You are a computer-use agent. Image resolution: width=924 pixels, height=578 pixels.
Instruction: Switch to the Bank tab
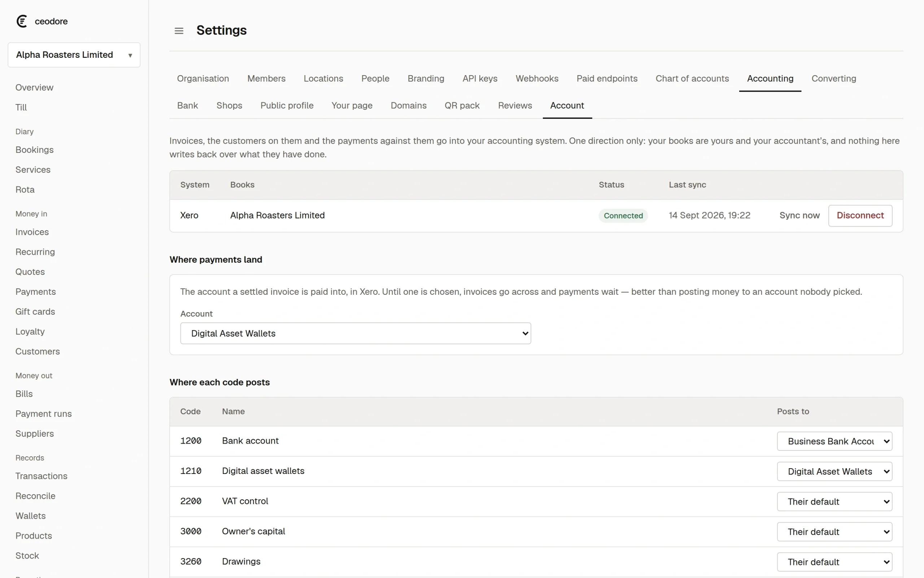pos(187,105)
